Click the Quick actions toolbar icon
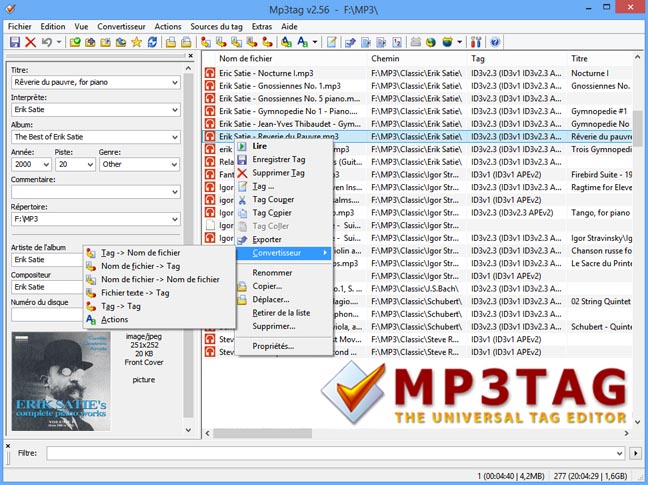The height and width of the screenshot is (485, 648). 303,42
